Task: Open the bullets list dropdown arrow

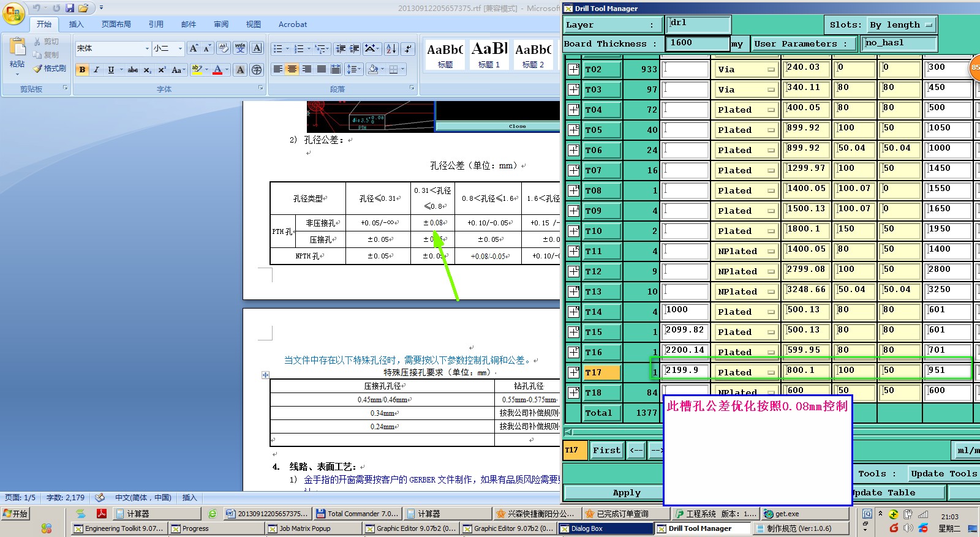Action: coord(287,48)
